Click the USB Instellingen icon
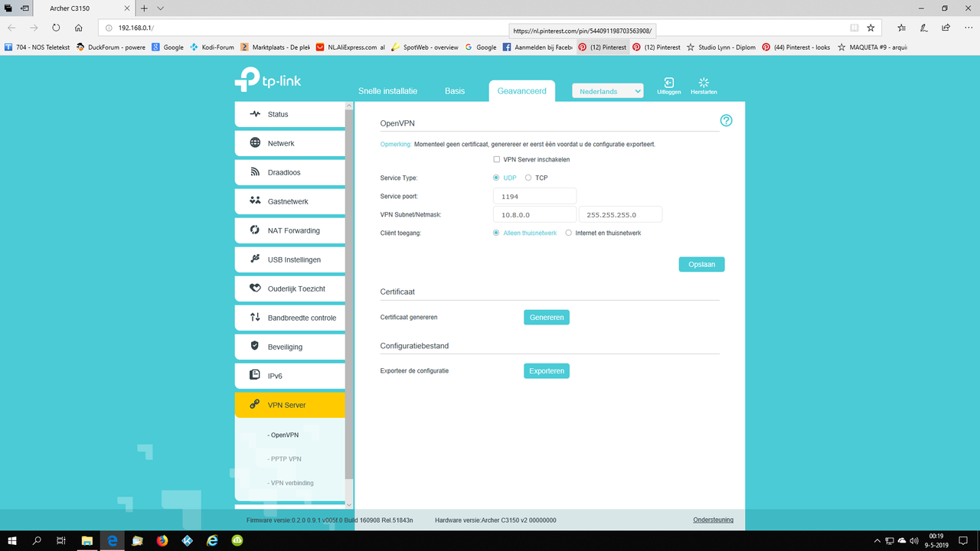Viewport: 980px width, 551px height. [255, 259]
